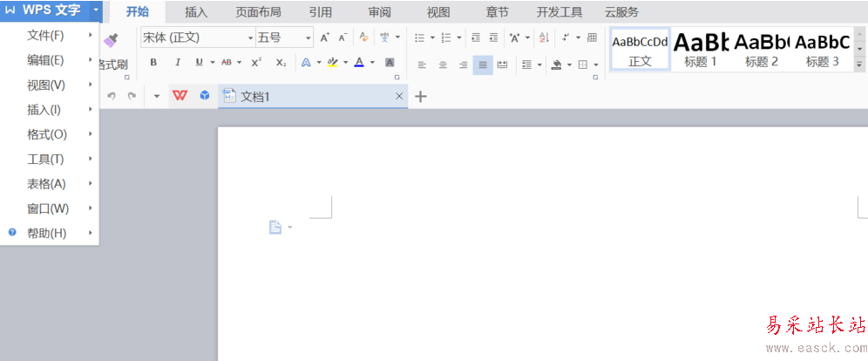Screen dimensions: 868x361
Task: Open the font name dropdown 宋体 (正文)
Action: (x=198, y=37)
